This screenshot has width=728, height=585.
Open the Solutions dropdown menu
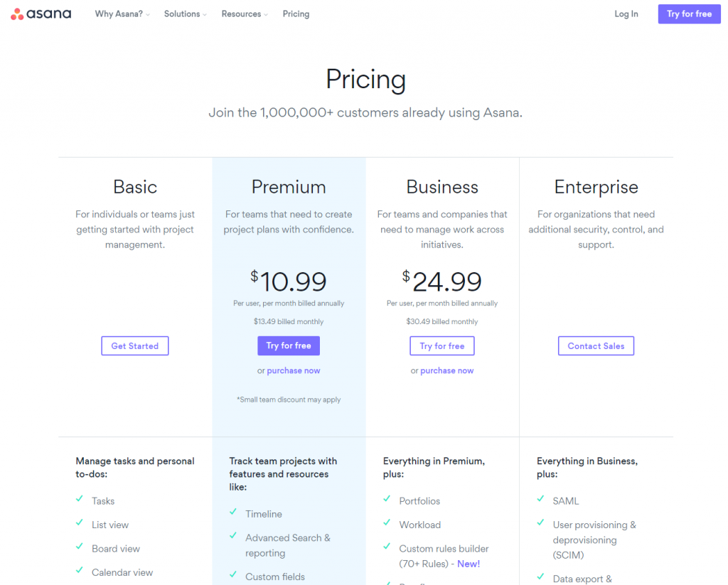coord(186,14)
